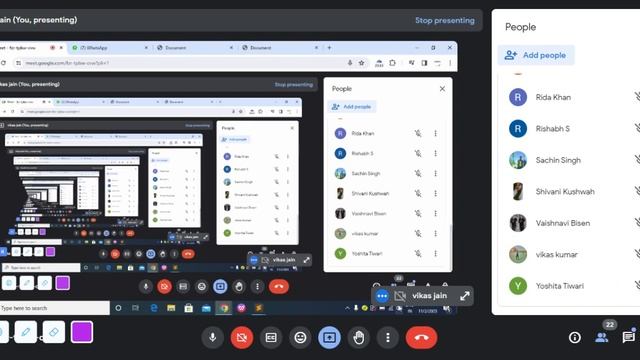The image size is (640, 360).
Task: Click Sachin Singh's avatar photo in right panel
Action: [x=518, y=160]
